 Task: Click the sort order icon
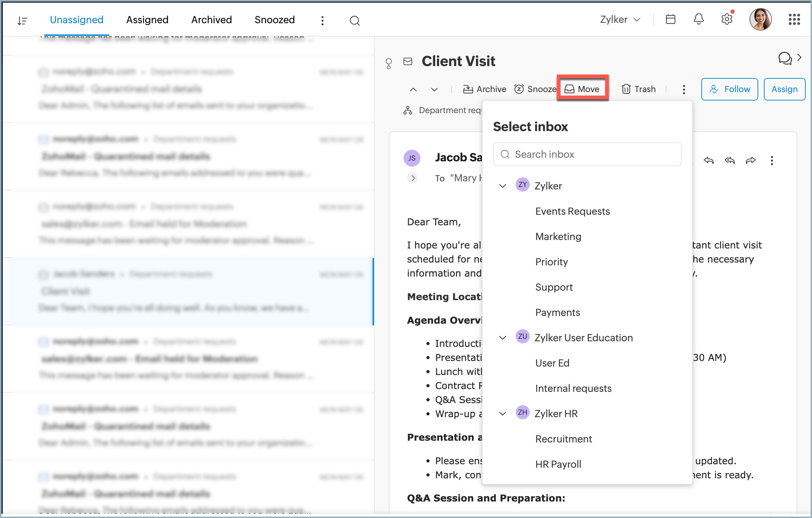point(22,20)
